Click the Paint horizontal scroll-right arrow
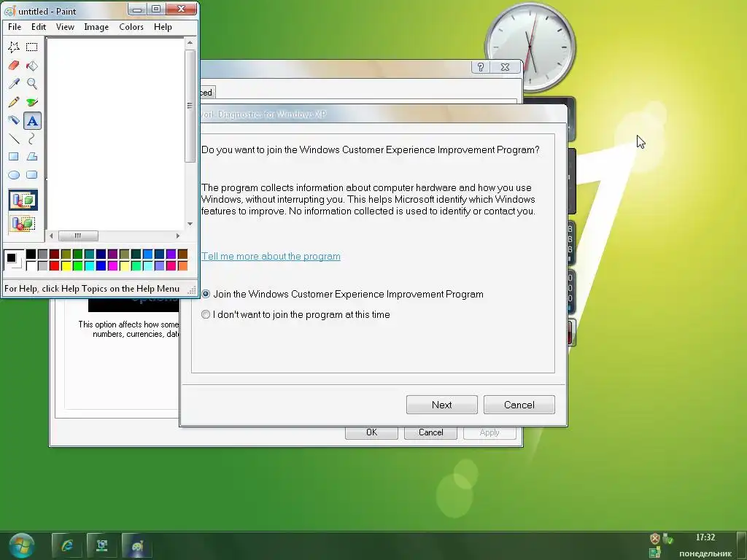The height and width of the screenshot is (560, 747). (178, 236)
